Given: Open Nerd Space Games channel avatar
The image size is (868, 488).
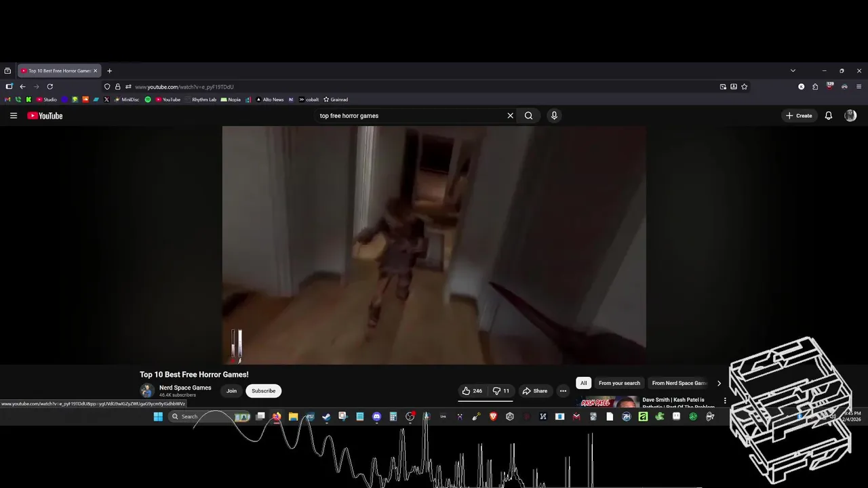Looking at the screenshot, I should click(x=146, y=390).
